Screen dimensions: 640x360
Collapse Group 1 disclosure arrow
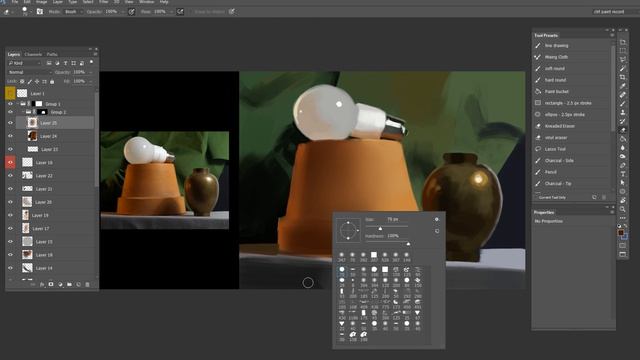pos(18,104)
